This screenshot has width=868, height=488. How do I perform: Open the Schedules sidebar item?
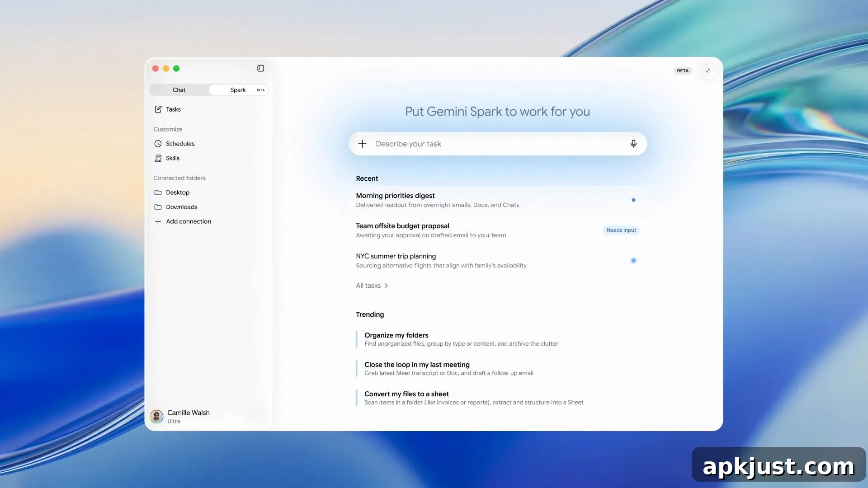pos(180,144)
